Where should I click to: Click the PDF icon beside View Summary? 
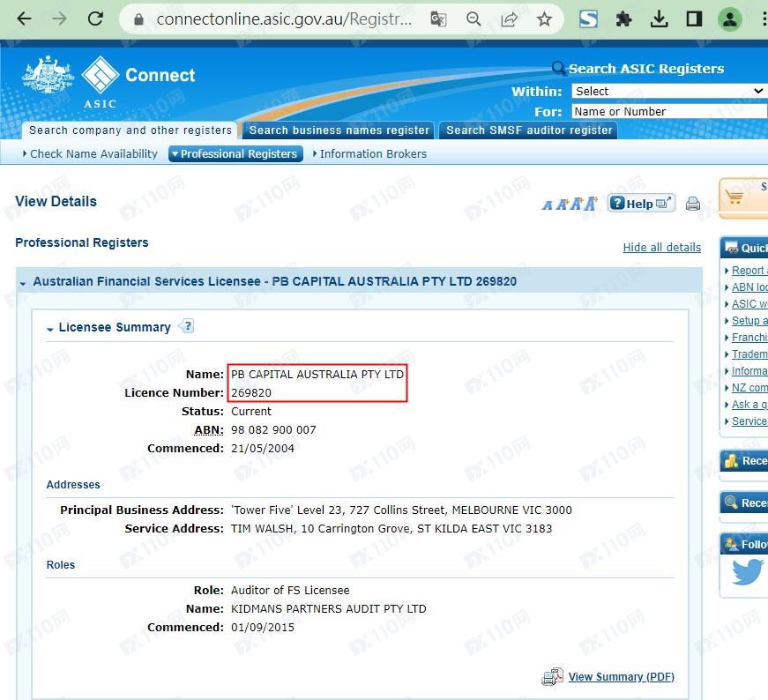553,676
